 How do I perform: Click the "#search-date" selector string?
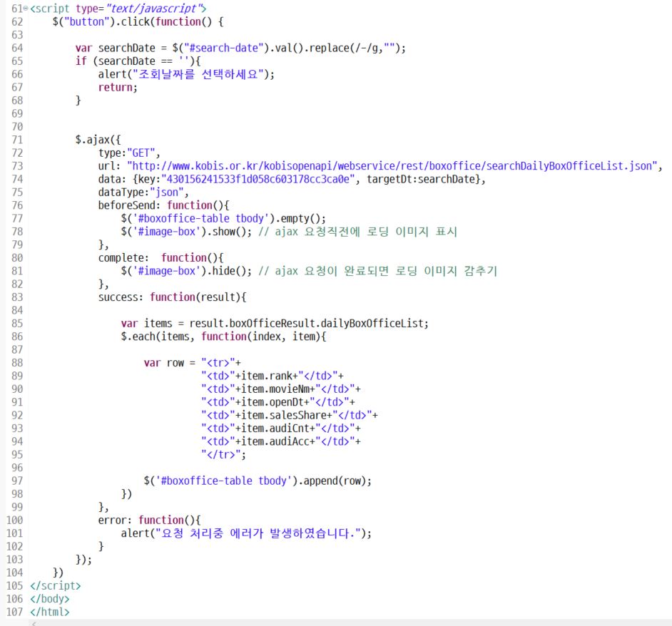pos(223,48)
